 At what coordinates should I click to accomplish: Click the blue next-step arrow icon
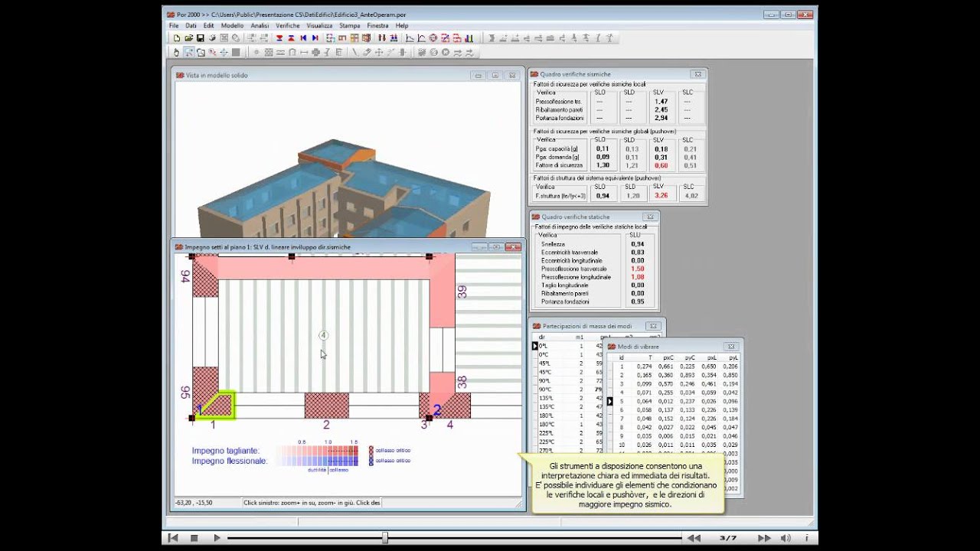tap(315, 38)
